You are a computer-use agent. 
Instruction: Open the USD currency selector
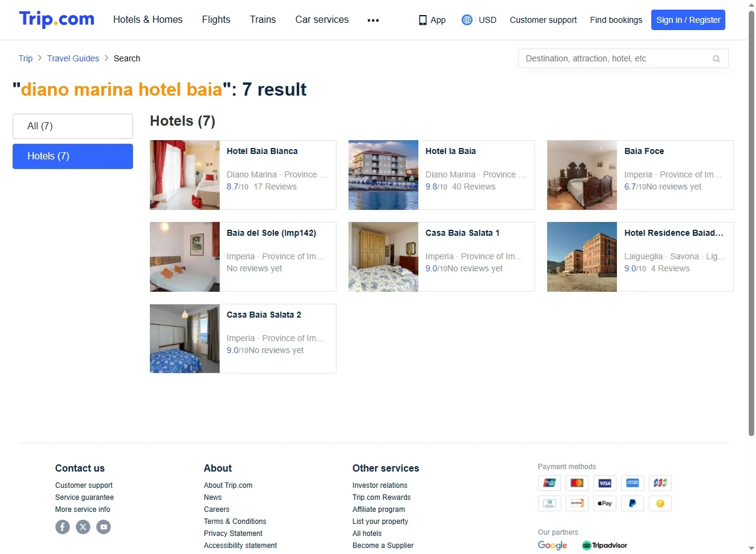click(x=488, y=20)
